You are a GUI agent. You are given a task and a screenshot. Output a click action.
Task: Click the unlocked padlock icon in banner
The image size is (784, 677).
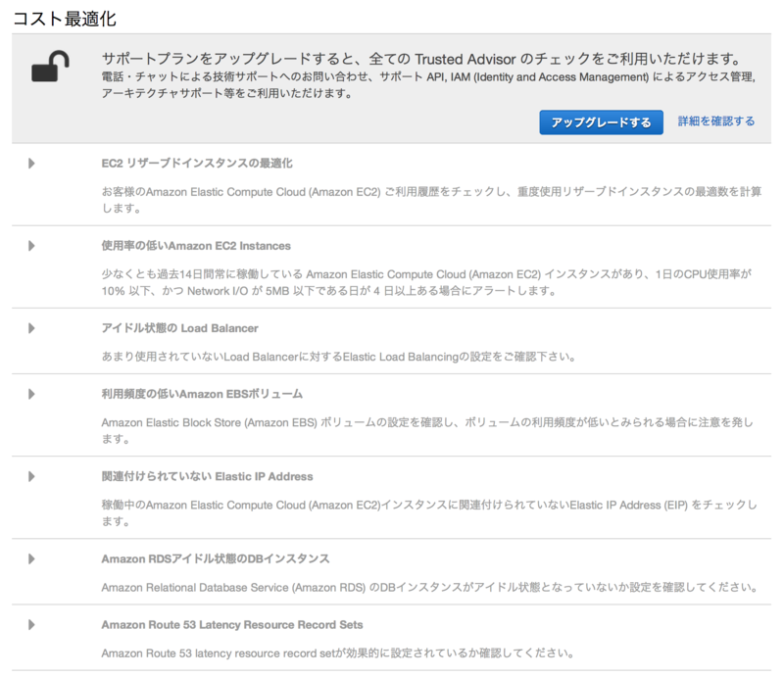(50, 67)
